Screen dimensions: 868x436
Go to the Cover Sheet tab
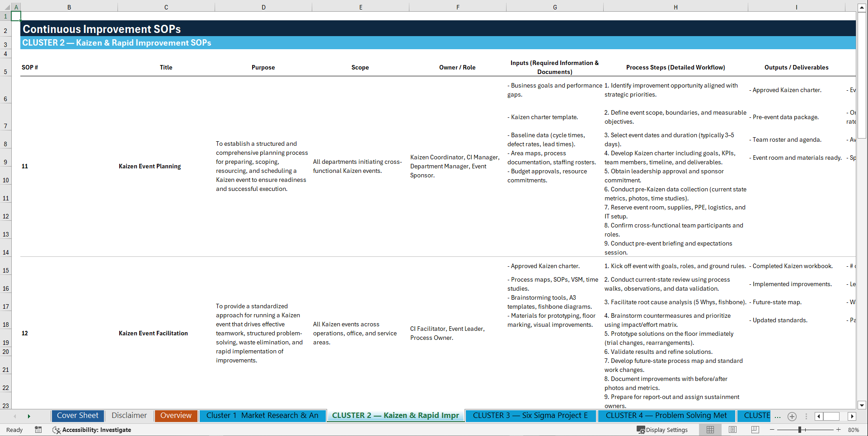(x=77, y=416)
